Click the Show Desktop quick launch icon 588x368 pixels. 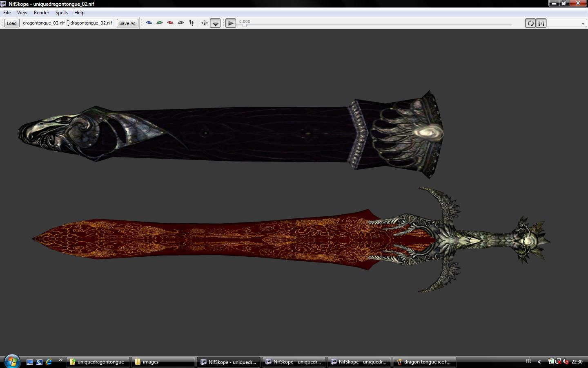pos(30,362)
